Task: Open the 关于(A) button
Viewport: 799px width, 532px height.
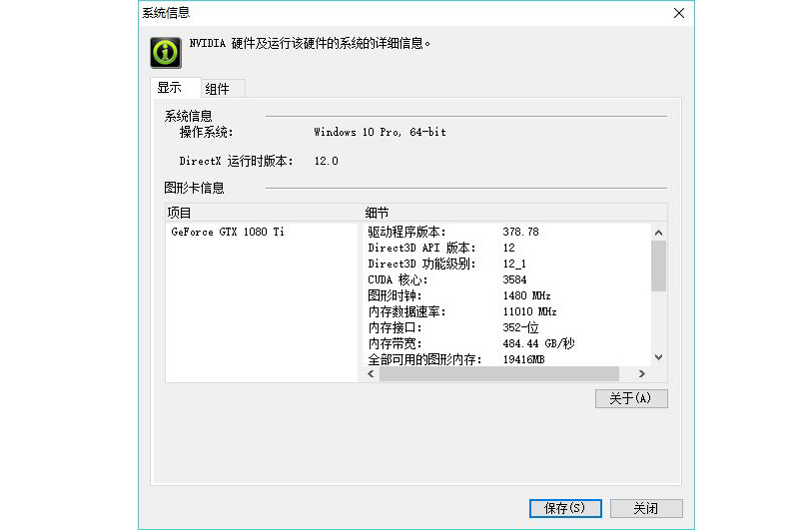Action: [x=631, y=398]
